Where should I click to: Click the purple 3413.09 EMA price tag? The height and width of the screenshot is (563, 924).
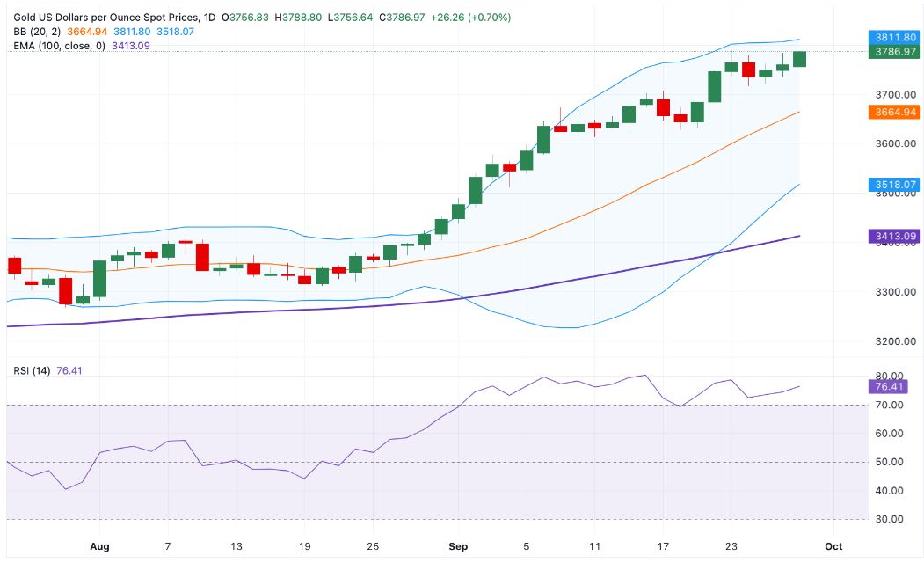pos(893,236)
